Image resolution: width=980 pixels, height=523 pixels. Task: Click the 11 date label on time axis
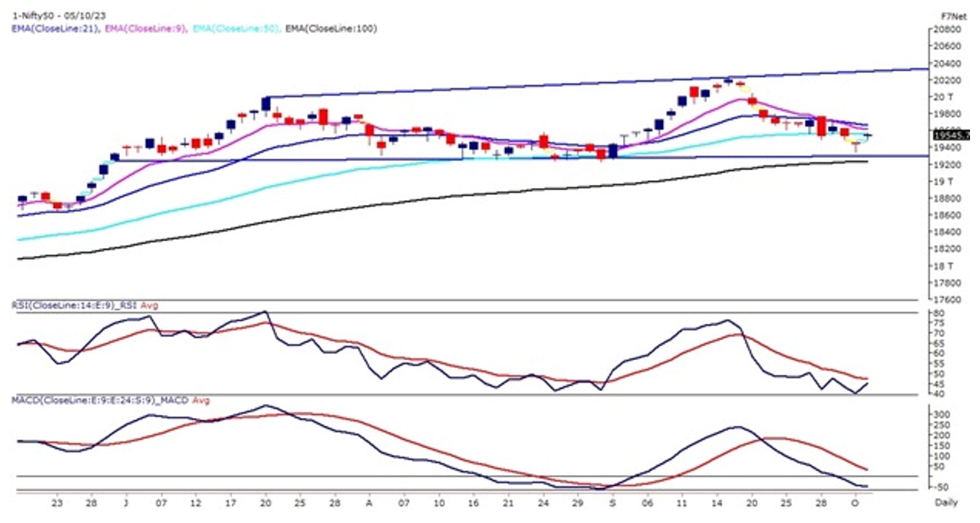click(681, 503)
